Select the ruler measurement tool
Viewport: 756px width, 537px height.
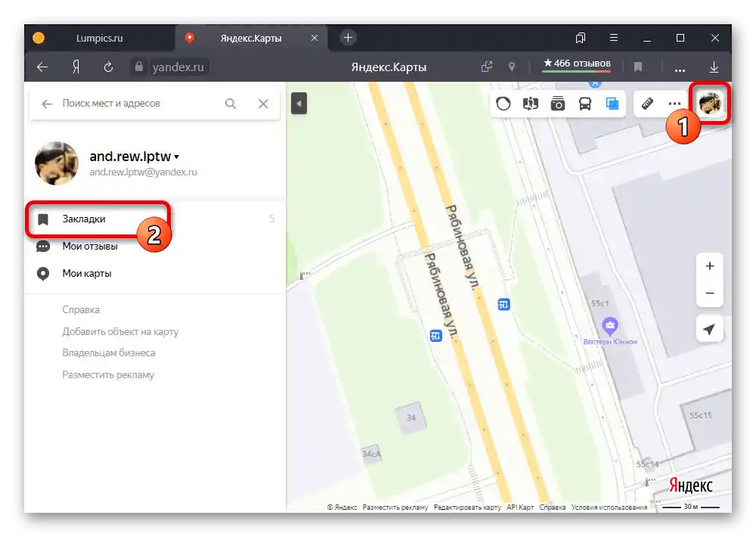647,104
